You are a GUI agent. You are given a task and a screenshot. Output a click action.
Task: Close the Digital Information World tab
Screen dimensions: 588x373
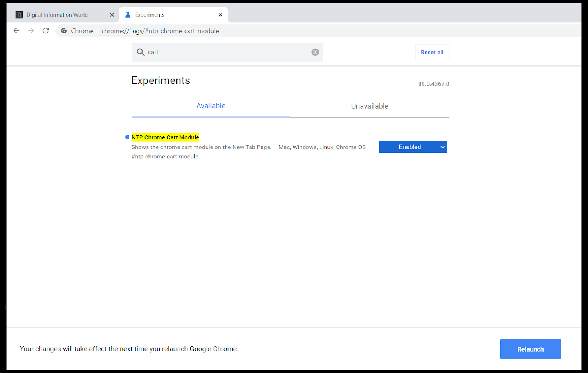pos(112,15)
